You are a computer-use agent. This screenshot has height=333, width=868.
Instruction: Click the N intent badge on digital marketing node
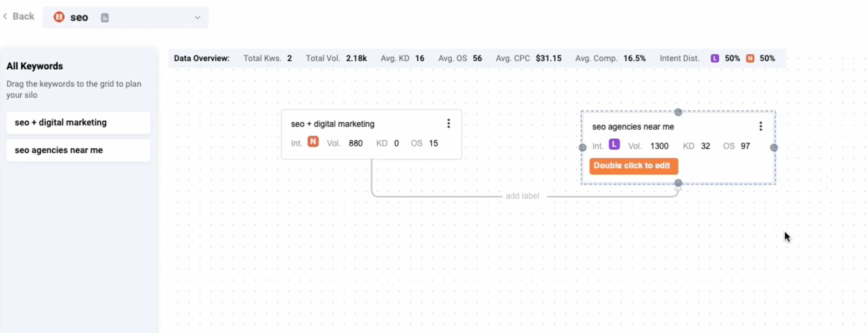click(313, 142)
